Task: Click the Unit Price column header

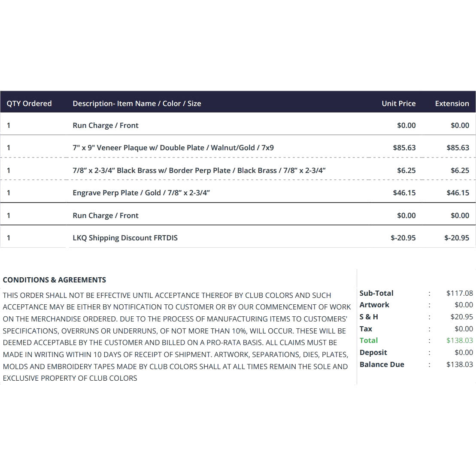Action: [399, 103]
